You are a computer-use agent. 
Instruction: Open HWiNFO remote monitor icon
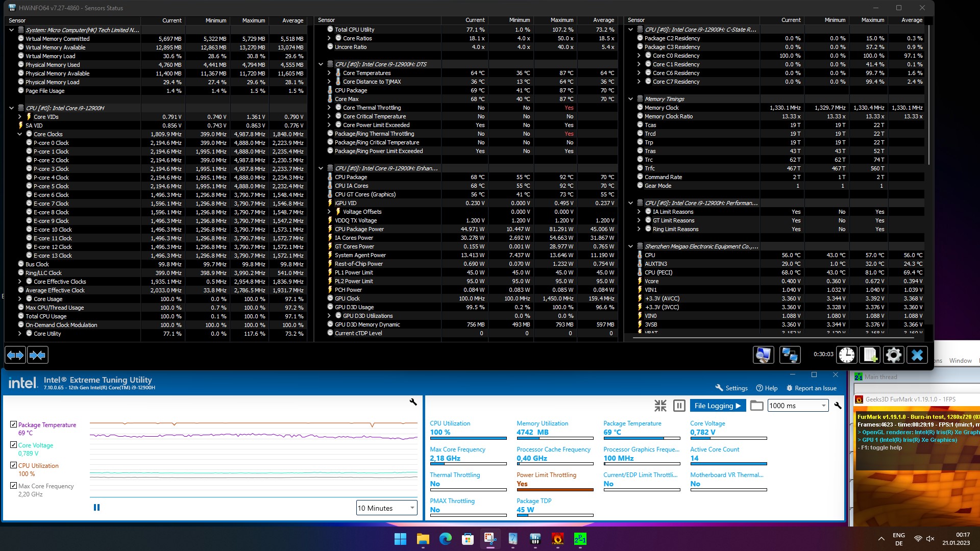click(x=764, y=355)
